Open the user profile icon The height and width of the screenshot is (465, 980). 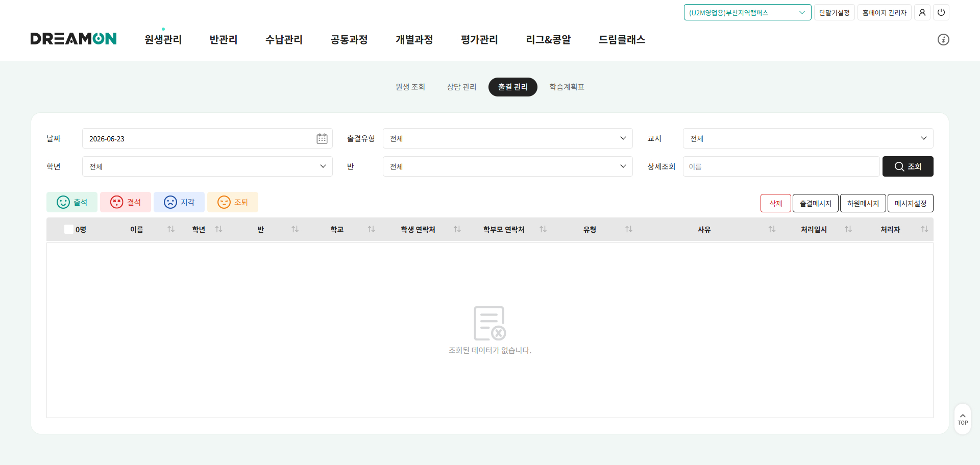point(922,12)
